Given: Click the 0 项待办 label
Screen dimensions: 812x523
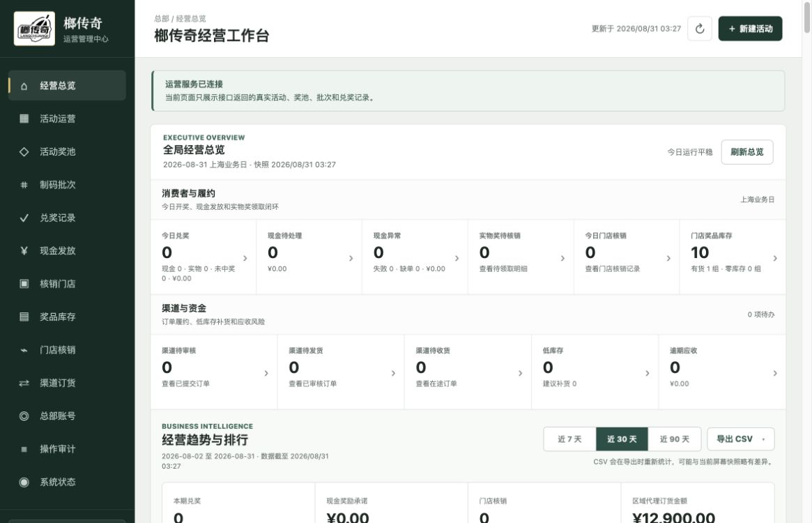Looking at the screenshot, I should [x=760, y=314].
